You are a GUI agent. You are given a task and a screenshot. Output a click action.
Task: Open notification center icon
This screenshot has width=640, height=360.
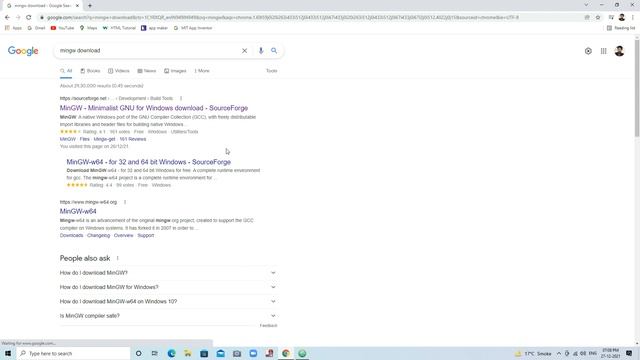coord(629,353)
